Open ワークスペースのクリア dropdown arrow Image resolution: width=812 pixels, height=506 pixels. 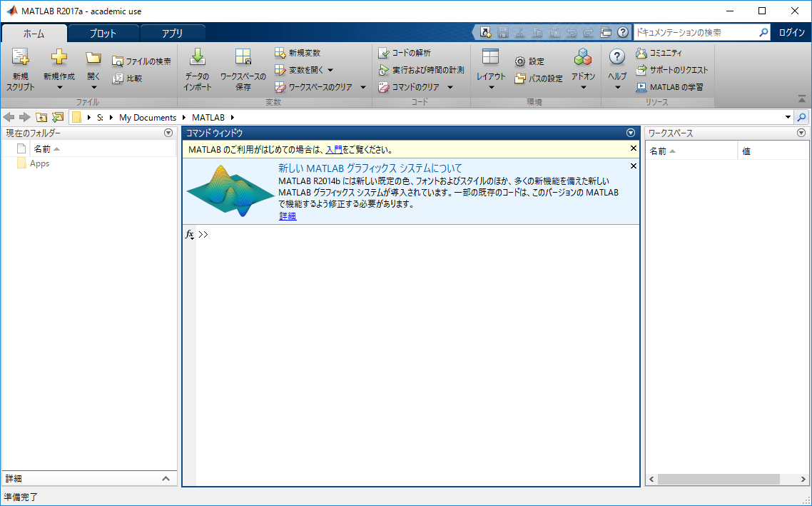click(363, 87)
